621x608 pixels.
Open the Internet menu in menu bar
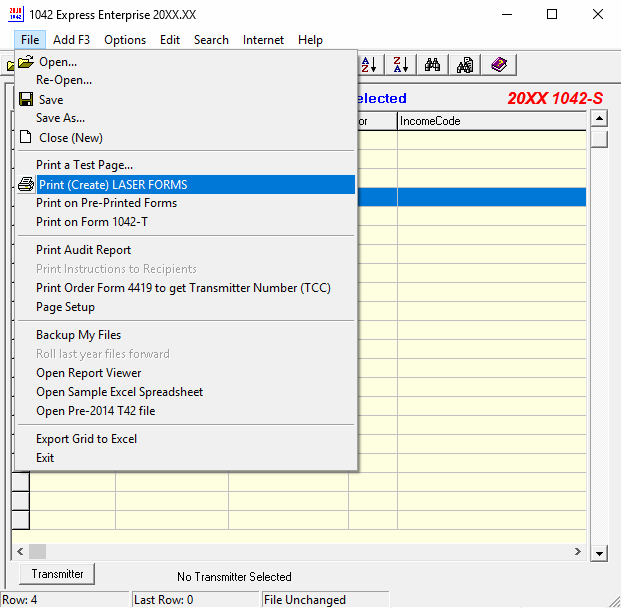point(263,40)
